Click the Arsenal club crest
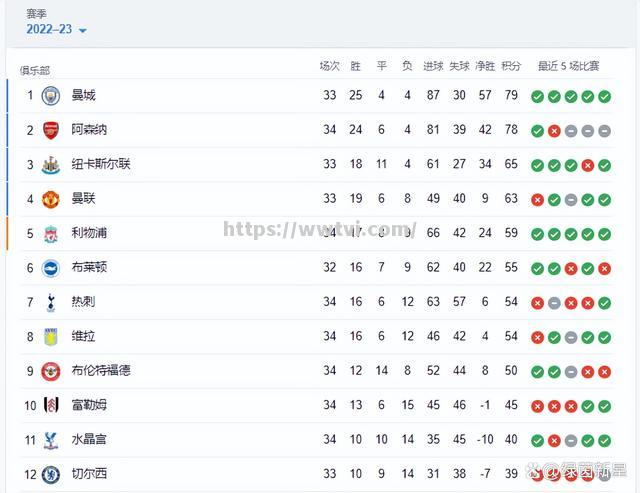This screenshot has width=640, height=493. click(x=51, y=130)
